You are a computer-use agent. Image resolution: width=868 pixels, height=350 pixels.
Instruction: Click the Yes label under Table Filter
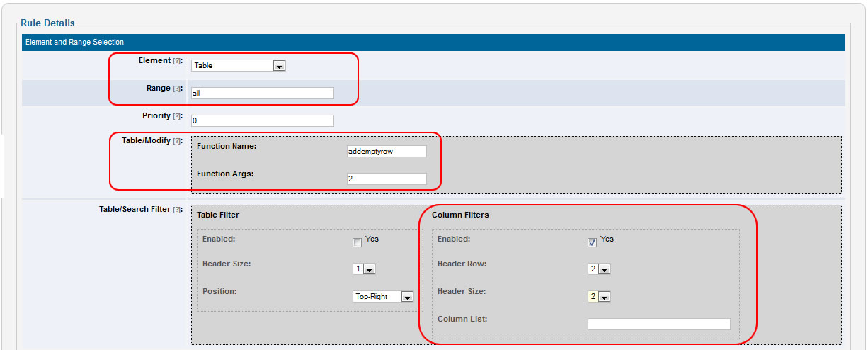pyautogui.click(x=372, y=239)
